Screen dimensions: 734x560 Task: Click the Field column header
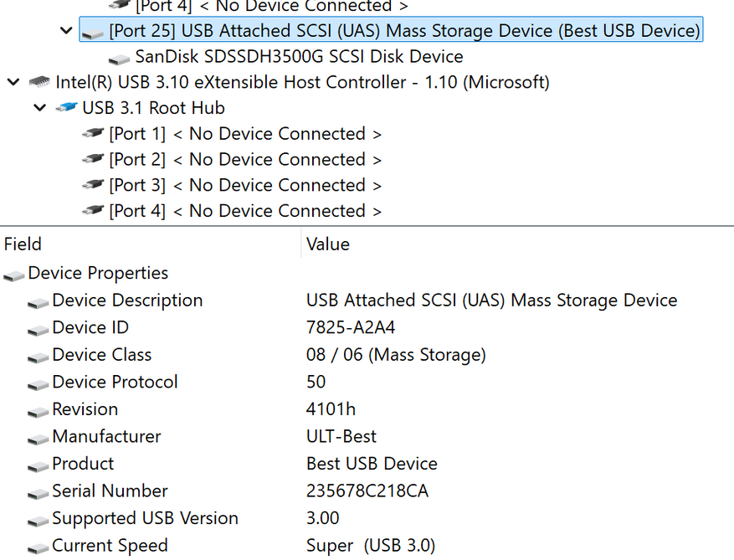click(x=23, y=244)
